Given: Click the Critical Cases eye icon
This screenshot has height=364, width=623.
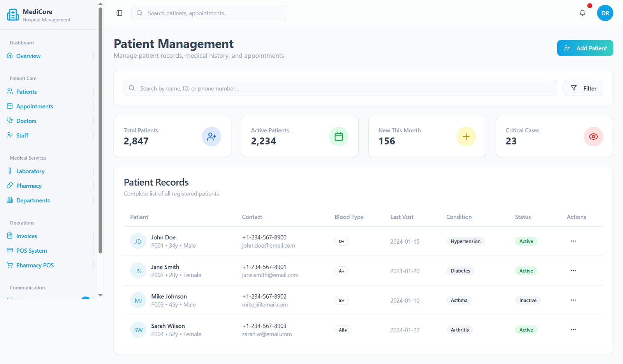Looking at the screenshot, I should pos(593,137).
